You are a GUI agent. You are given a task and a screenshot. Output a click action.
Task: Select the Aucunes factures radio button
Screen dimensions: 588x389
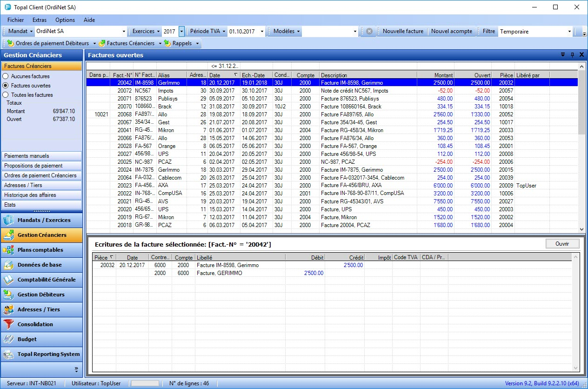click(x=6, y=76)
